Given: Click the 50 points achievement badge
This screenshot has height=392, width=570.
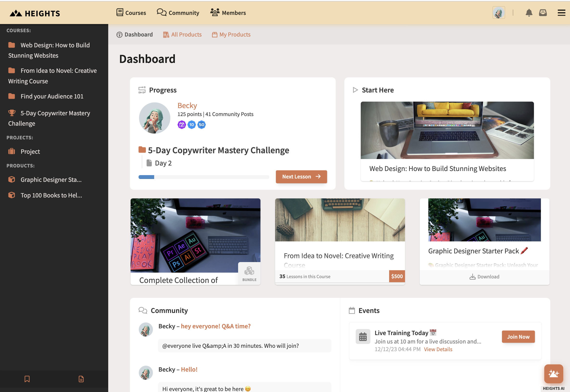Looking at the screenshot, I should (201, 125).
